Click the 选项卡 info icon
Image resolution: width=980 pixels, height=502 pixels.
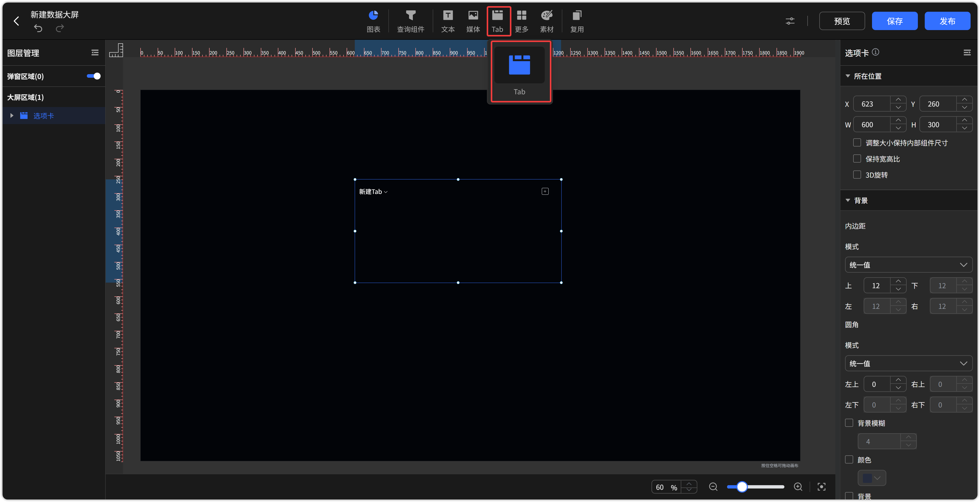click(x=875, y=52)
